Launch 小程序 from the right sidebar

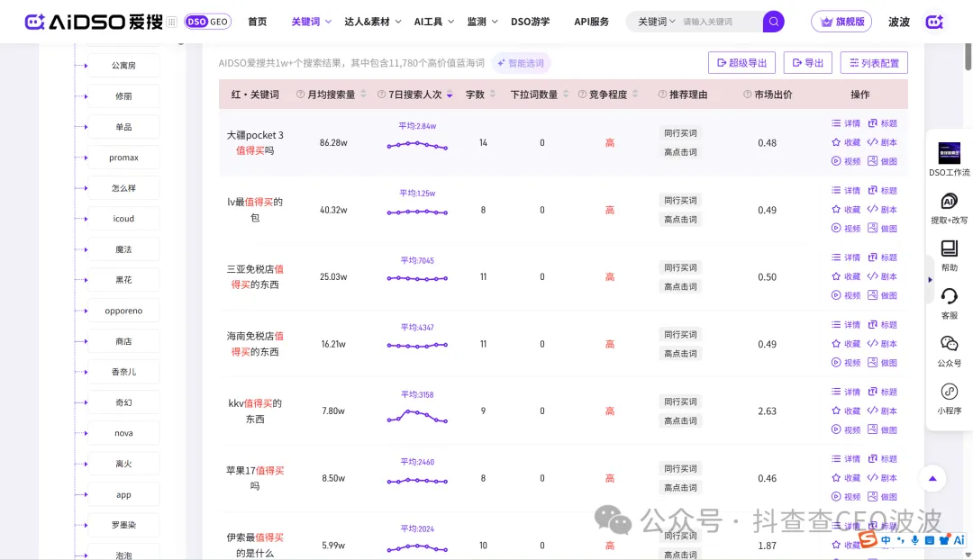[949, 399]
